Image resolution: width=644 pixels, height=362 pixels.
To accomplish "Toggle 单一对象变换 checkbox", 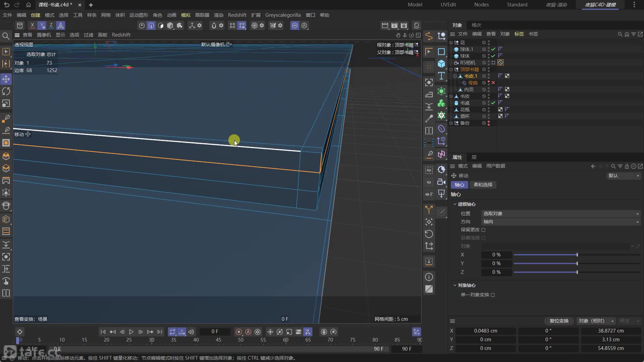I will tap(493, 295).
